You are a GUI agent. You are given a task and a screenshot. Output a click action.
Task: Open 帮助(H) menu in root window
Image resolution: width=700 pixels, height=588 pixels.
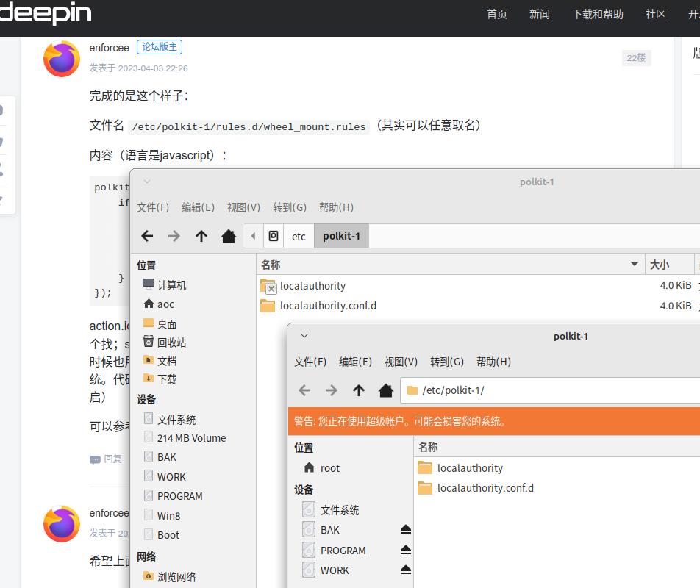coord(493,362)
